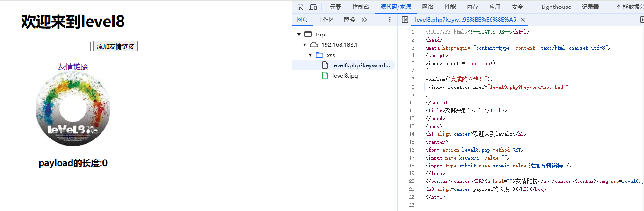Open the level8.jpg file in tree
The width and height of the screenshot is (644, 211).
click(345, 75)
